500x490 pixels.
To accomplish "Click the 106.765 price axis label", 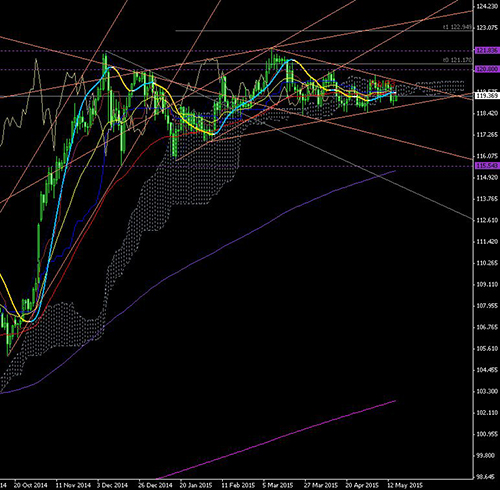I will tap(487, 327).
